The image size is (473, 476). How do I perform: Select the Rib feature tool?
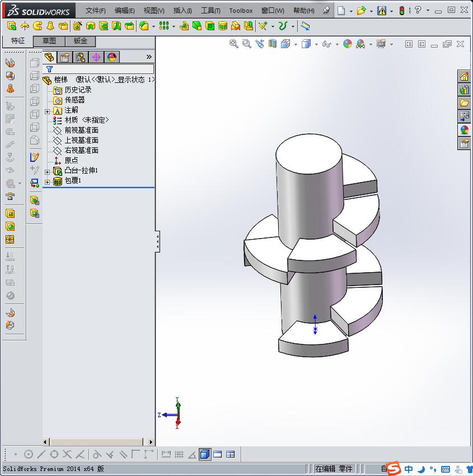[x=184, y=26]
